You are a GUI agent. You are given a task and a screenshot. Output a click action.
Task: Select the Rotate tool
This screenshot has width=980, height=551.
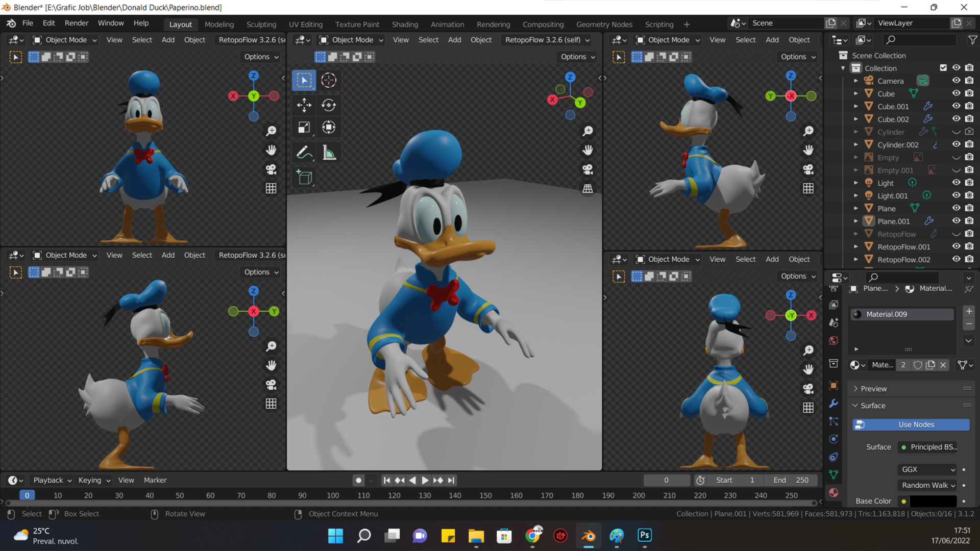[x=329, y=105]
